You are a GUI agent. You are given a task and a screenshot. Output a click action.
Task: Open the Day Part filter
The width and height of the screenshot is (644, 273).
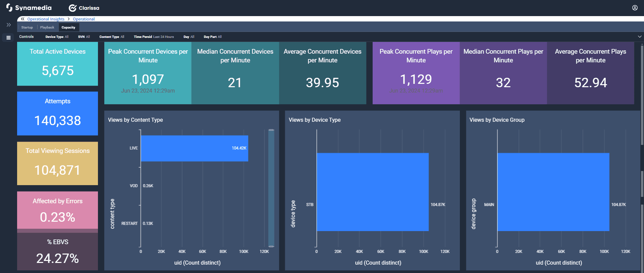click(x=213, y=37)
